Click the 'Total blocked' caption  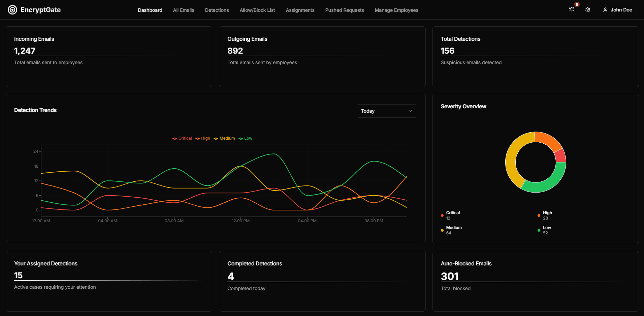coord(456,288)
